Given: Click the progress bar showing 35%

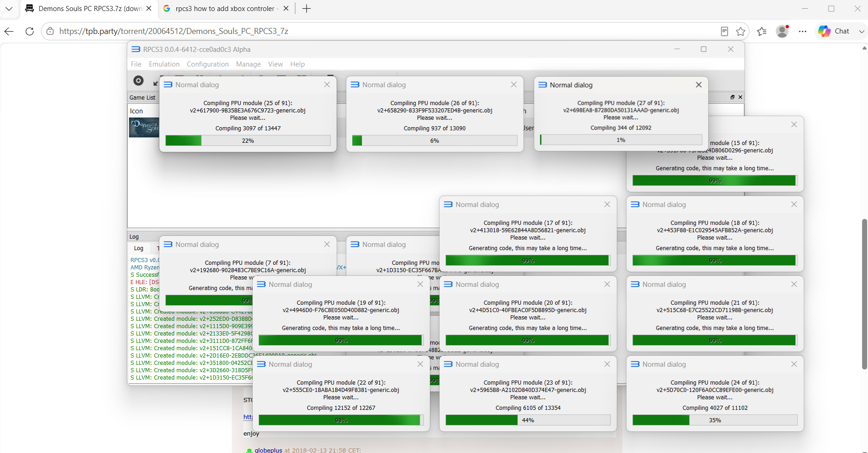Looking at the screenshot, I should tap(715, 420).
